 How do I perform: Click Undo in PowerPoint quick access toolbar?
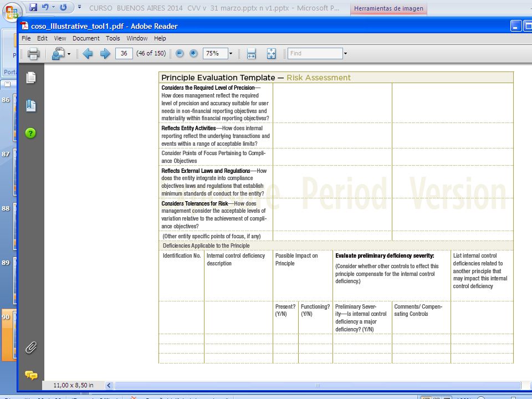point(45,7)
